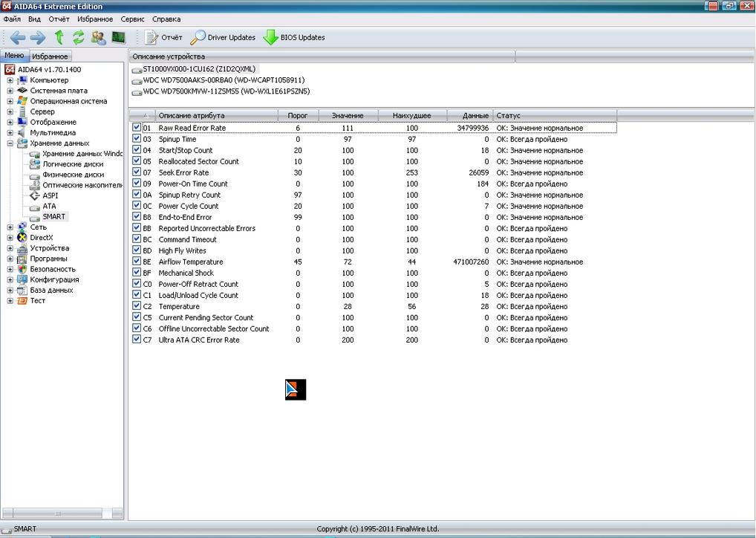Viewport: 756px width, 538px height.
Task: Click the AIDA64 v1.70.1400 root icon
Action: (10, 70)
